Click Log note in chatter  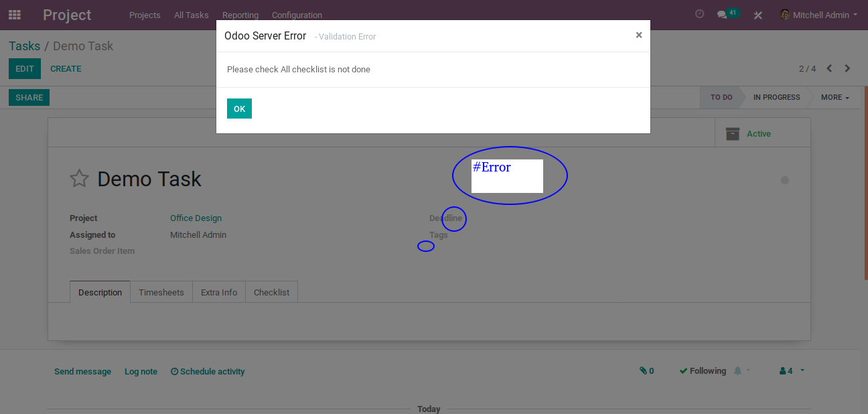coord(141,371)
